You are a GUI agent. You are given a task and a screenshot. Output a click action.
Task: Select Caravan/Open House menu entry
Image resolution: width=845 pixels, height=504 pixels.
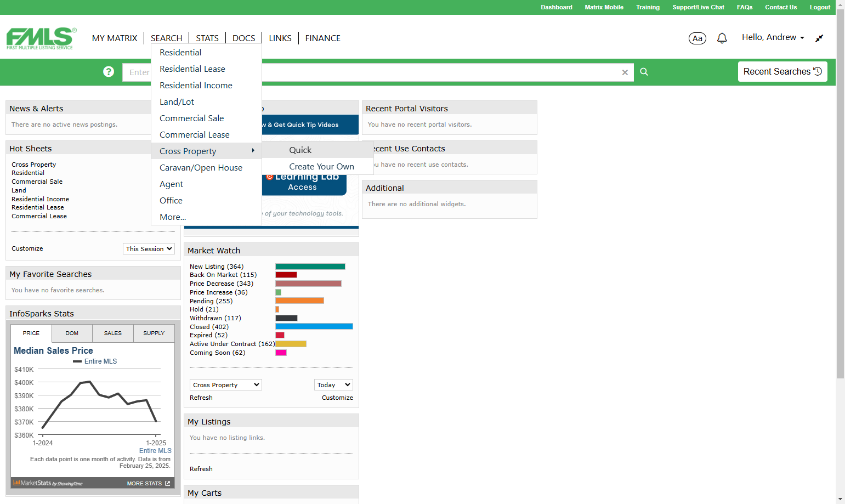pyautogui.click(x=206, y=168)
